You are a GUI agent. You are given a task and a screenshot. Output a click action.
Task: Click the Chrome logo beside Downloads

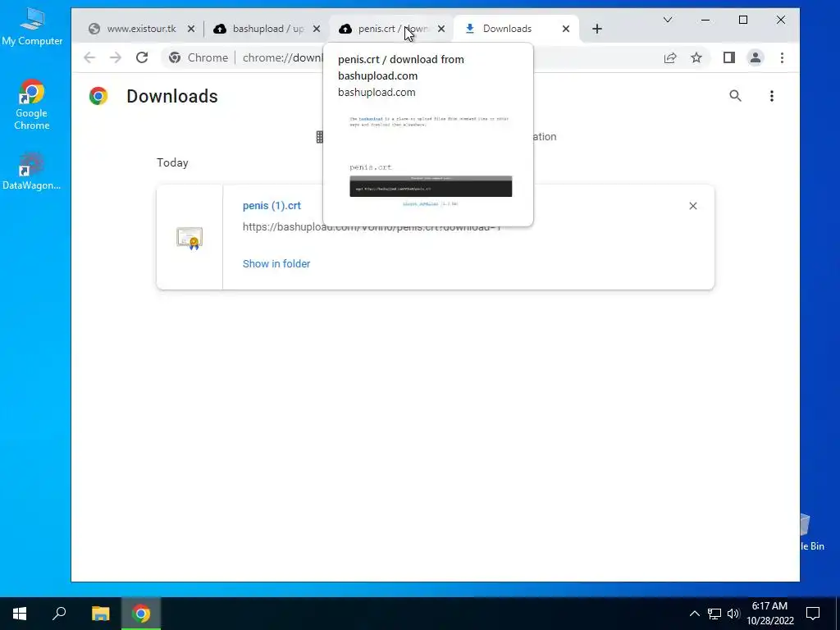click(98, 96)
